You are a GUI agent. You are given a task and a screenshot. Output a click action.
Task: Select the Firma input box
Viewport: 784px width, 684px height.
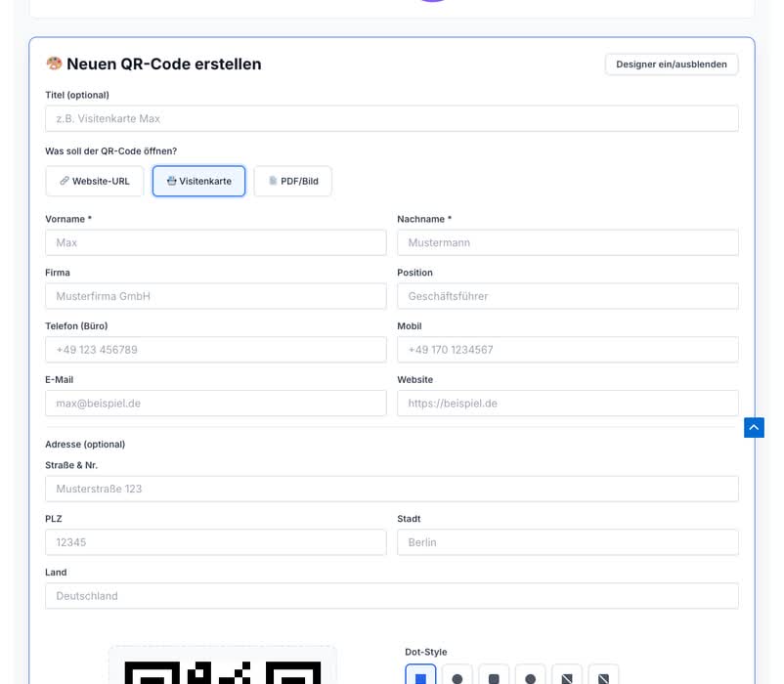click(215, 296)
